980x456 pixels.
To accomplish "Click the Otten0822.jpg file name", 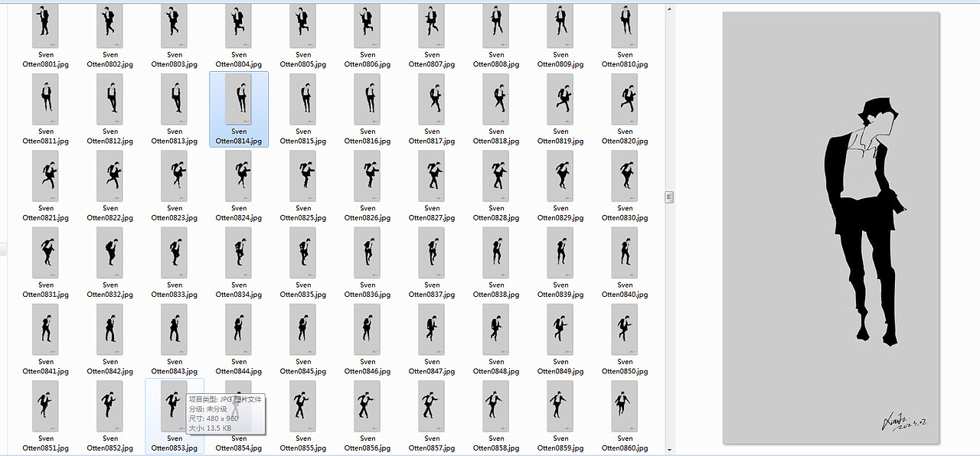I will tap(110, 213).
